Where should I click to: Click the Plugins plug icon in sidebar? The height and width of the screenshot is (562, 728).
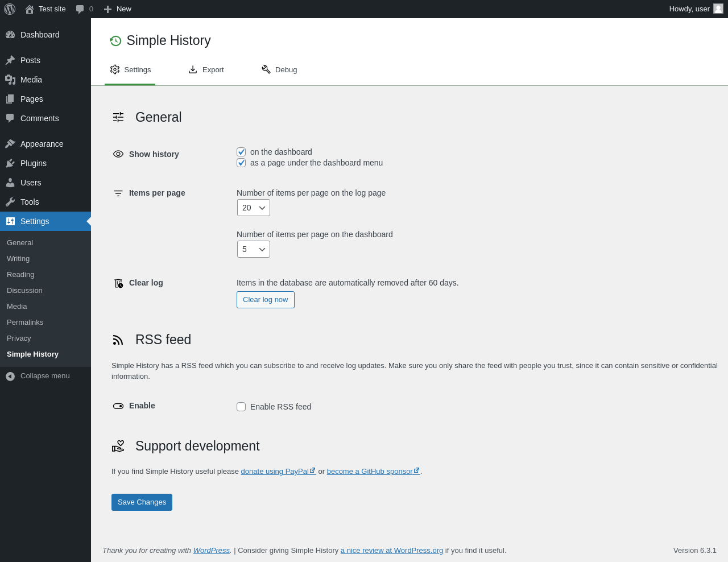click(10, 163)
